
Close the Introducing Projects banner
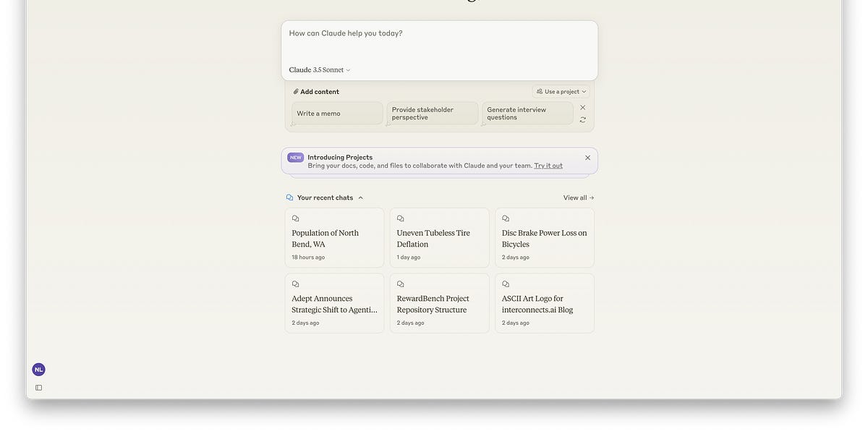pyautogui.click(x=587, y=158)
